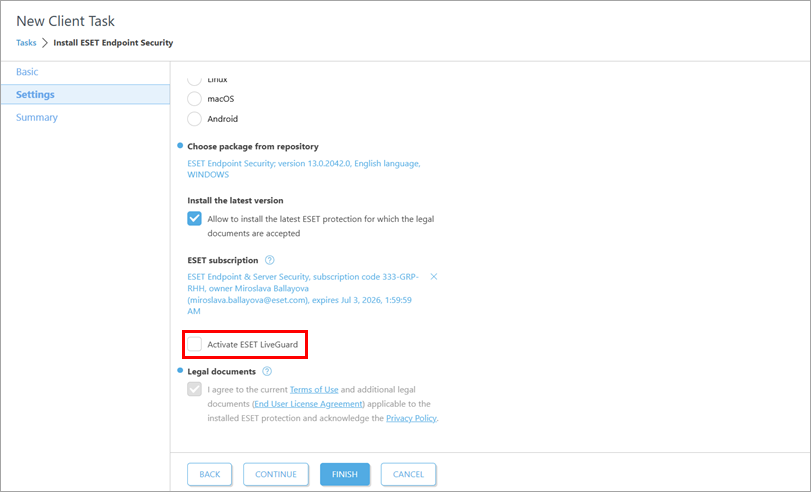This screenshot has height=492, width=811.
Task: View the Privacy Policy link
Action: [411, 418]
